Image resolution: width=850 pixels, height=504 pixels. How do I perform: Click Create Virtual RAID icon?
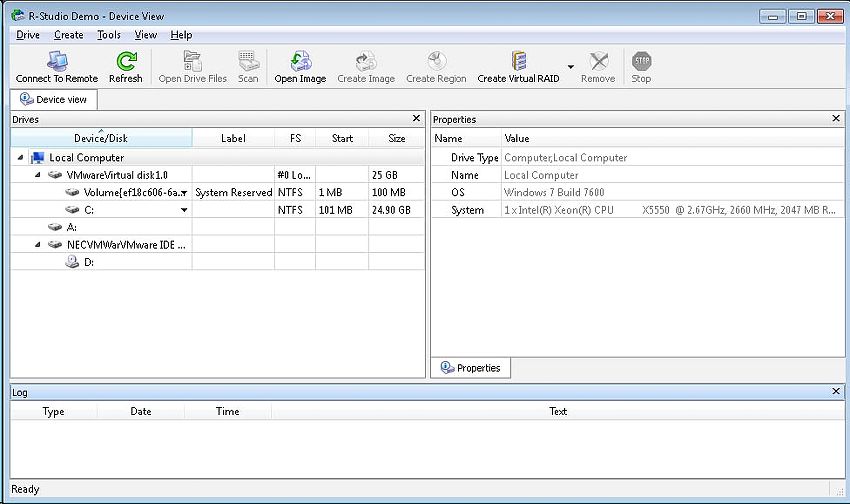click(519, 61)
